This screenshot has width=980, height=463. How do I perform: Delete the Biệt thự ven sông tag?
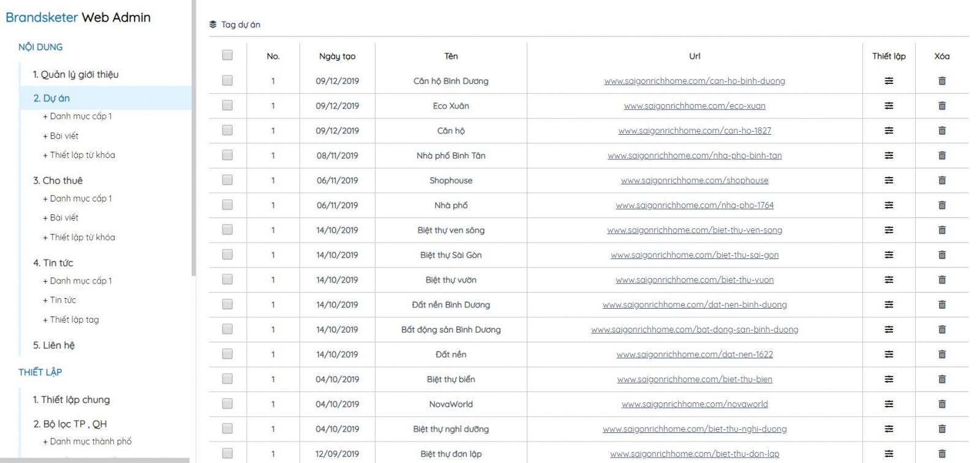click(x=942, y=230)
